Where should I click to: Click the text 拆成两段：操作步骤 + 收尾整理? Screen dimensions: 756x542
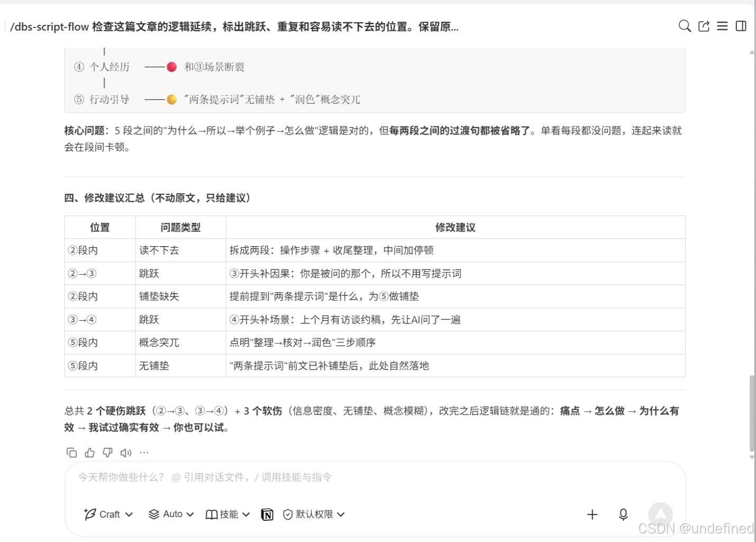tap(301, 250)
